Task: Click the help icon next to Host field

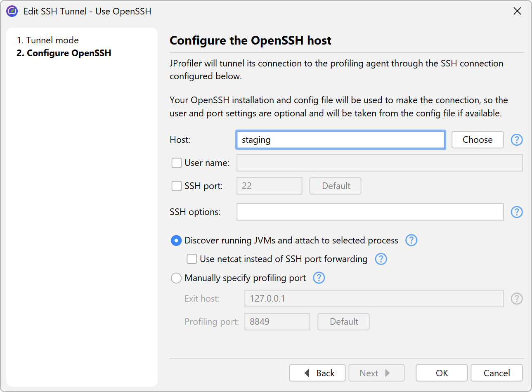Action: coord(516,140)
